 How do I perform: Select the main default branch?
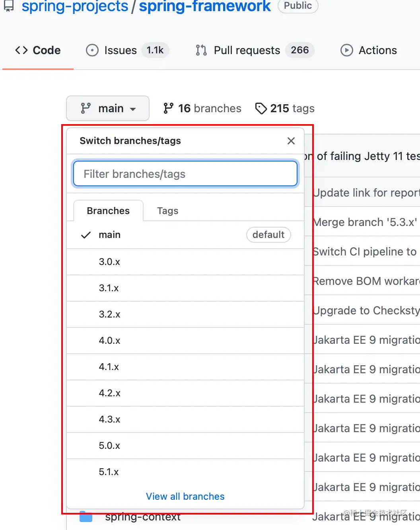pos(185,235)
